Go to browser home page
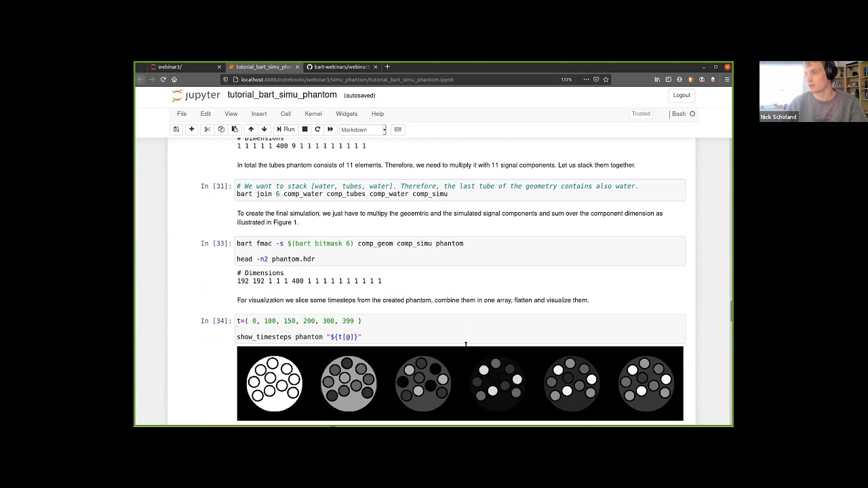868x488 pixels. [174, 79]
